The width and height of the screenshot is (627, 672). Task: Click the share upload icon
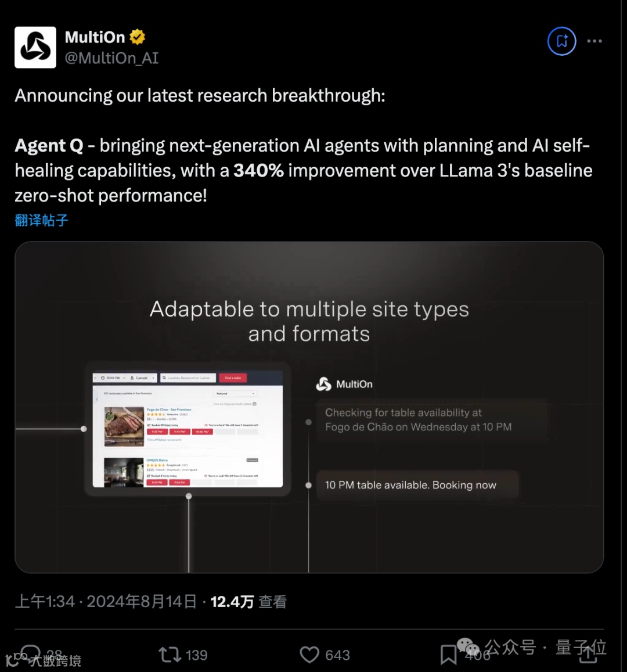tap(588, 654)
